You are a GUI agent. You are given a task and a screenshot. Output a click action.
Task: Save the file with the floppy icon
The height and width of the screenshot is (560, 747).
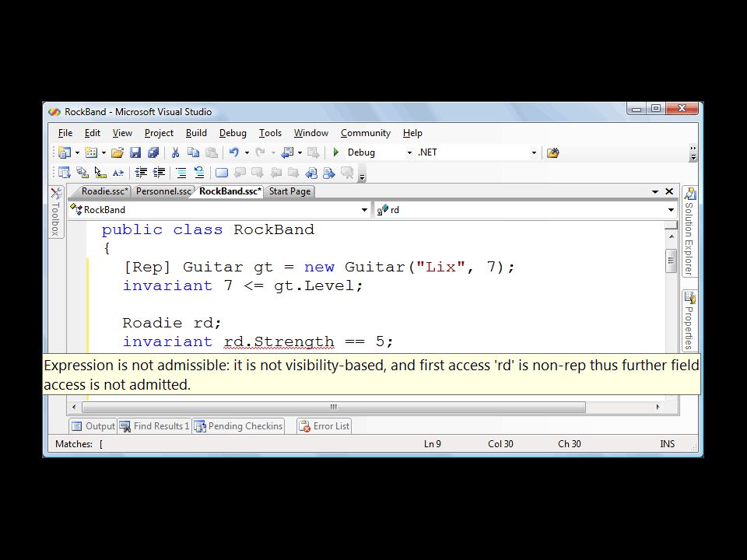(x=135, y=152)
